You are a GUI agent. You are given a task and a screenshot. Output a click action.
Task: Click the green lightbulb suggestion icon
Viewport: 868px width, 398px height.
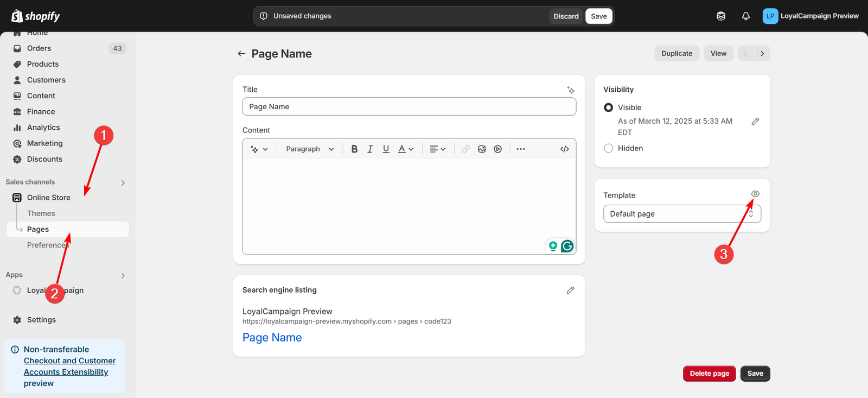(553, 247)
